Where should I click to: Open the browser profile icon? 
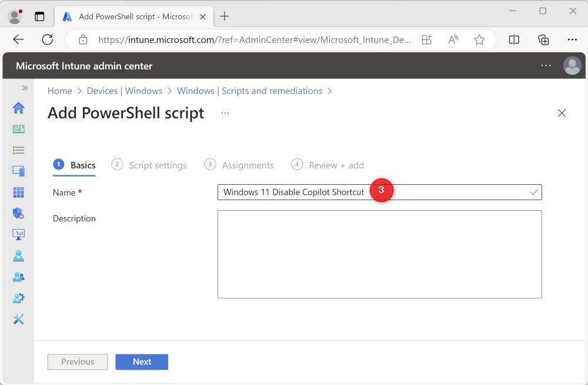15,16
